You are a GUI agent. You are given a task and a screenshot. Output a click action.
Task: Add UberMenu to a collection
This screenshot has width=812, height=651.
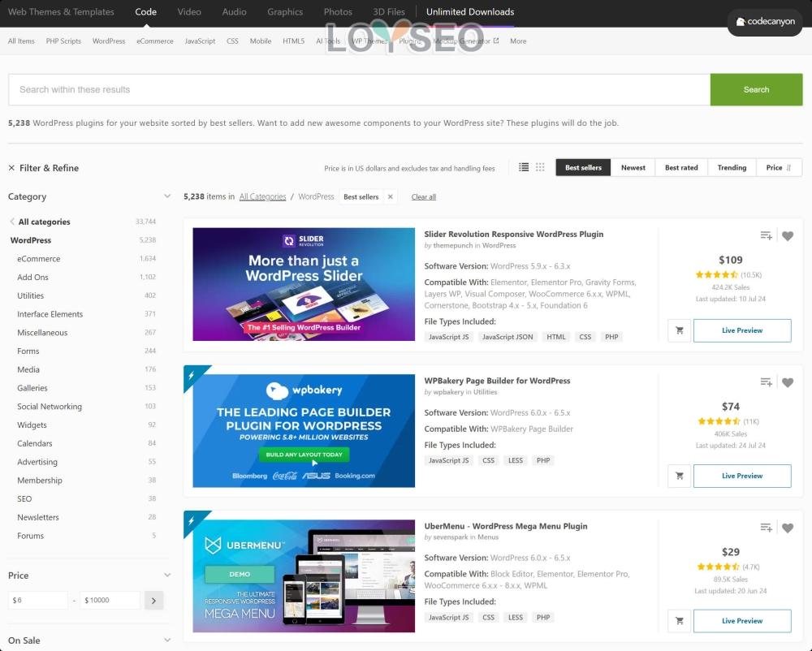point(766,528)
